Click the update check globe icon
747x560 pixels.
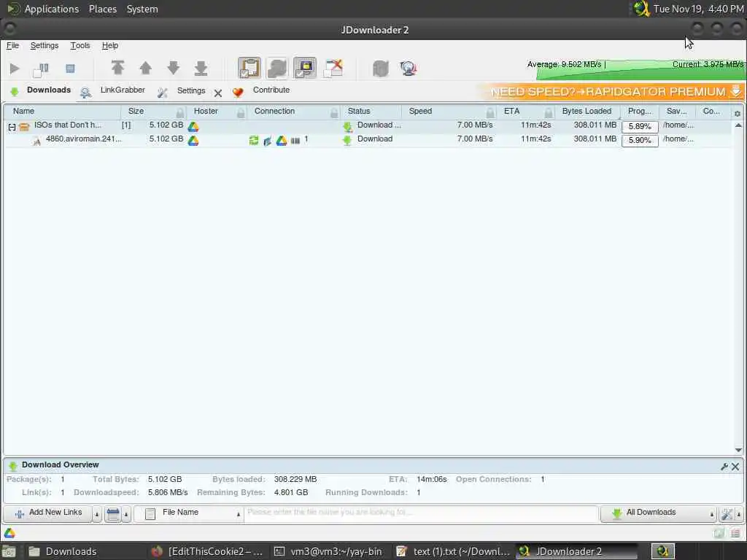409,69
